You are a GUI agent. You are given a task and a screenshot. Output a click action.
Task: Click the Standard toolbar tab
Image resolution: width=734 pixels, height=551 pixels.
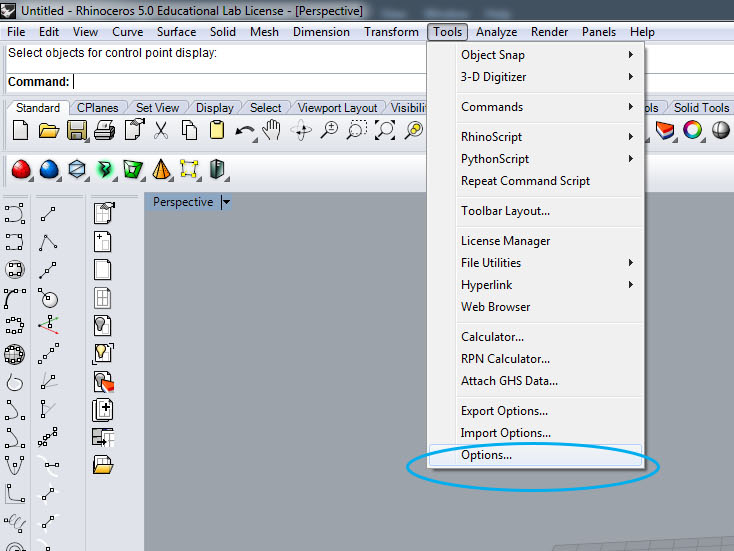coord(38,108)
